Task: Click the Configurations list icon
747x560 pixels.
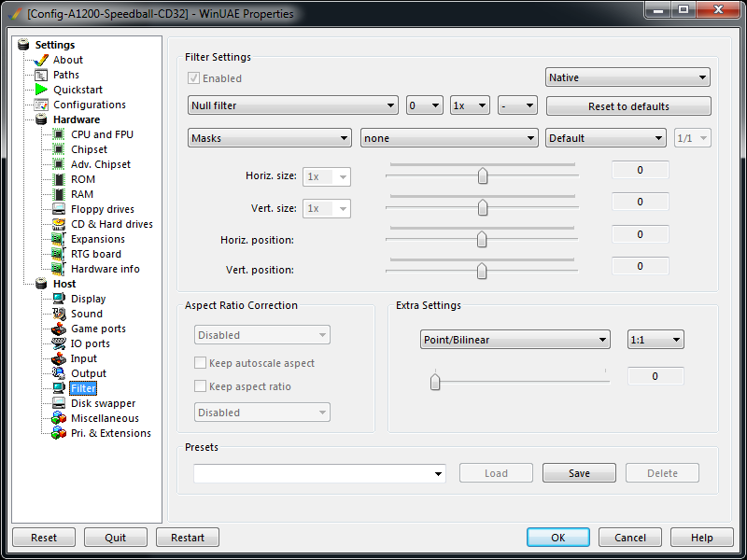Action: (41, 105)
